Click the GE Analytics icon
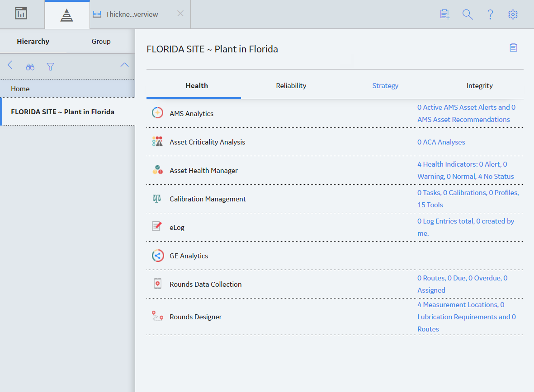 [158, 256]
